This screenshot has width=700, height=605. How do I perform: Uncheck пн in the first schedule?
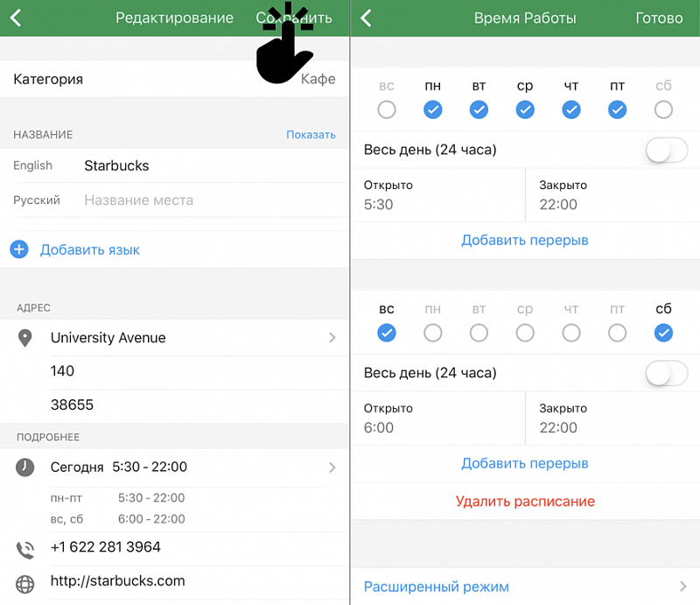point(432,109)
